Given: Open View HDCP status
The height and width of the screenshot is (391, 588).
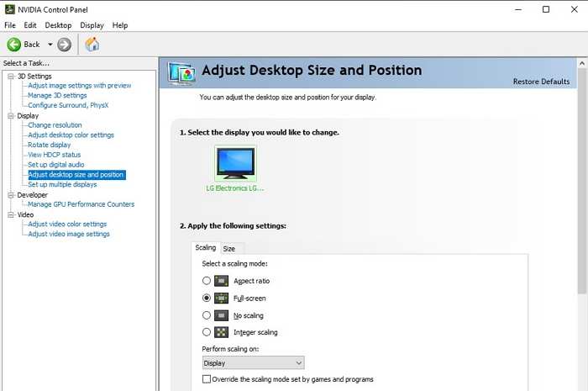Looking at the screenshot, I should pyautogui.click(x=55, y=155).
